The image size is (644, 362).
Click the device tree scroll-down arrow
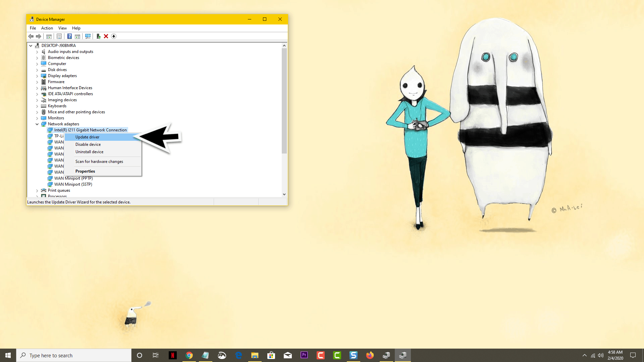coord(284,194)
